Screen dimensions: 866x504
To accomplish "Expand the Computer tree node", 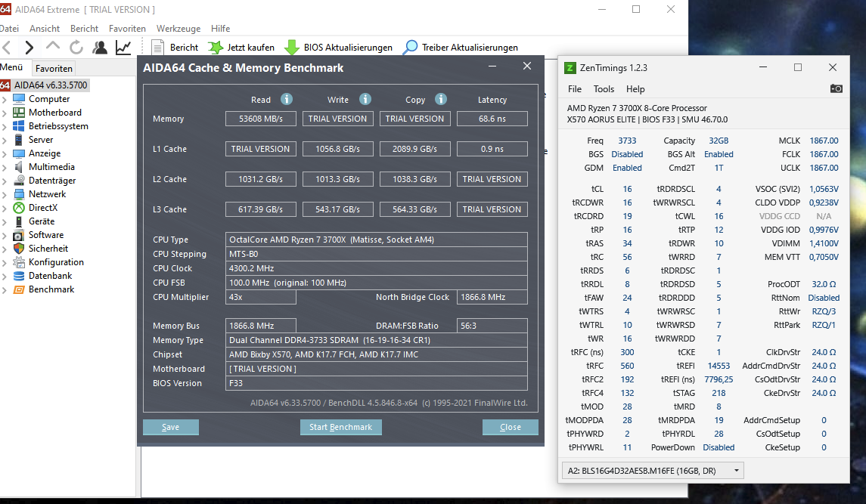I will pos(5,100).
